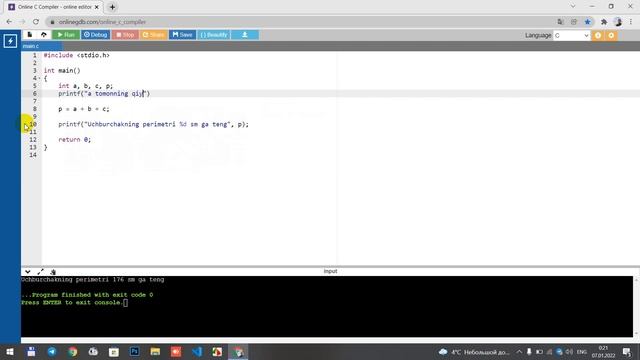Open the translate page icon in the address bar
Screen dimensions: 640x360
coord(560,22)
